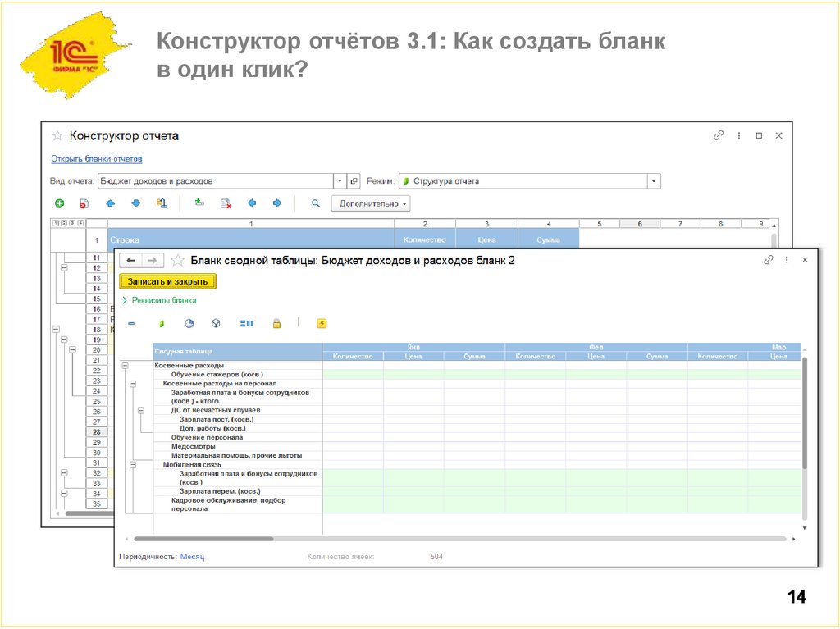Screen dimensions: 840x629
Task: Click the horizontal scrollbar in blank table
Action: pyautogui.click(x=203, y=539)
